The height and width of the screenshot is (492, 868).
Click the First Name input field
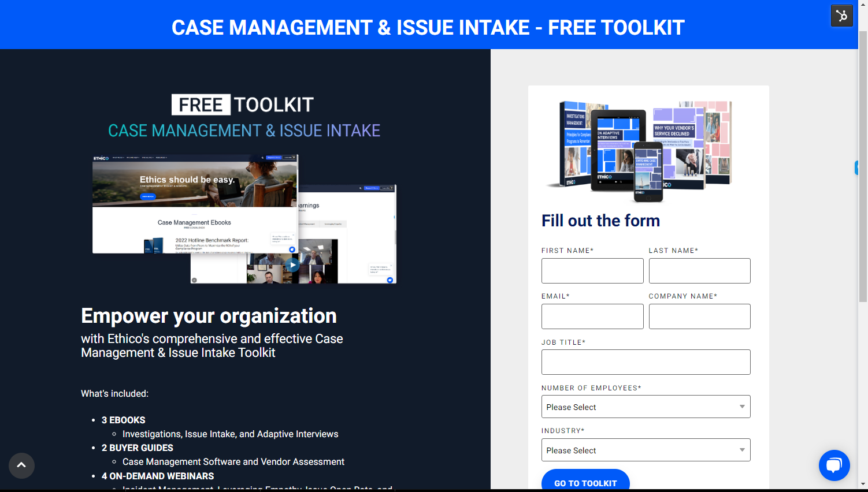pos(592,270)
